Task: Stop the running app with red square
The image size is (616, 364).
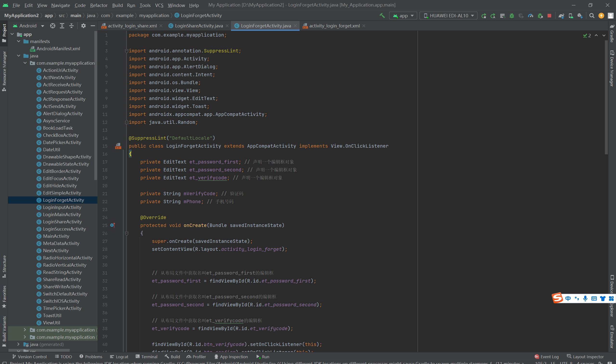Action: coord(549,16)
